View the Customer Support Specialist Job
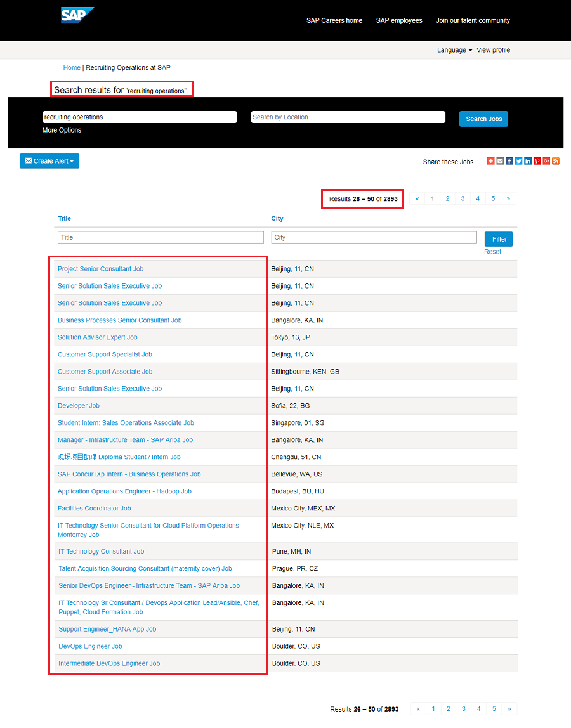This screenshot has height=728, width=571. pos(105,354)
